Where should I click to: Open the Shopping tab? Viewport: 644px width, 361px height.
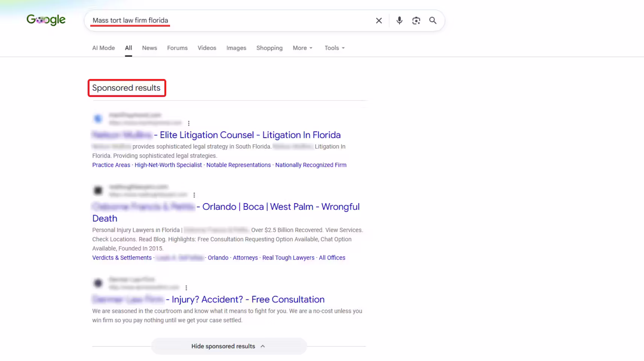pyautogui.click(x=269, y=48)
